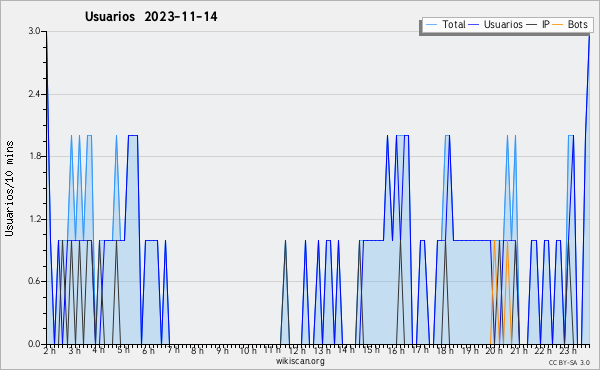Click the '22 h' x-axis label
The height and width of the screenshot is (370, 600).
coord(543,351)
